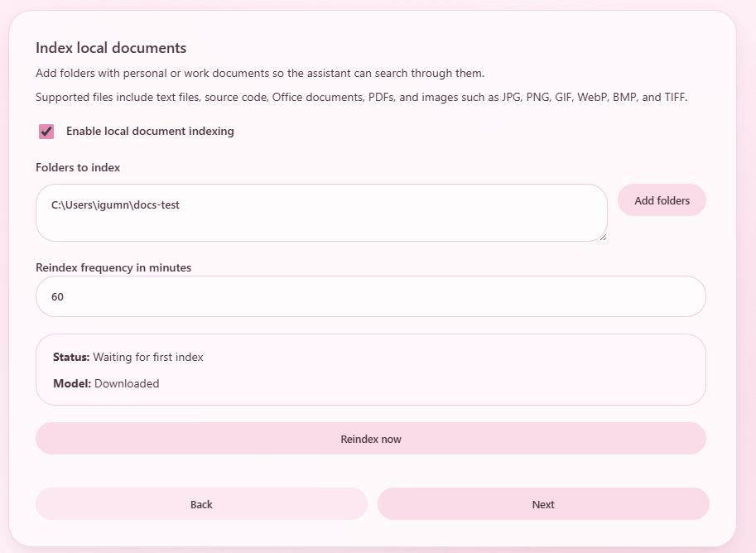Select the Folders to index label

[77, 167]
